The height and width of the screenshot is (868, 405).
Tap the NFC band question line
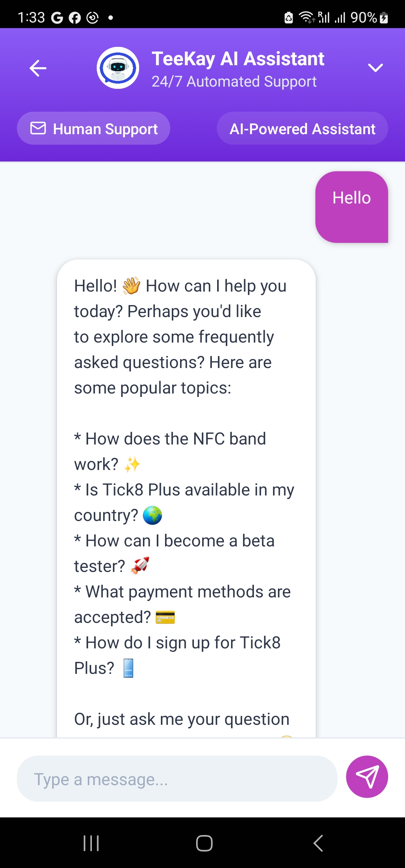[x=170, y=452]
